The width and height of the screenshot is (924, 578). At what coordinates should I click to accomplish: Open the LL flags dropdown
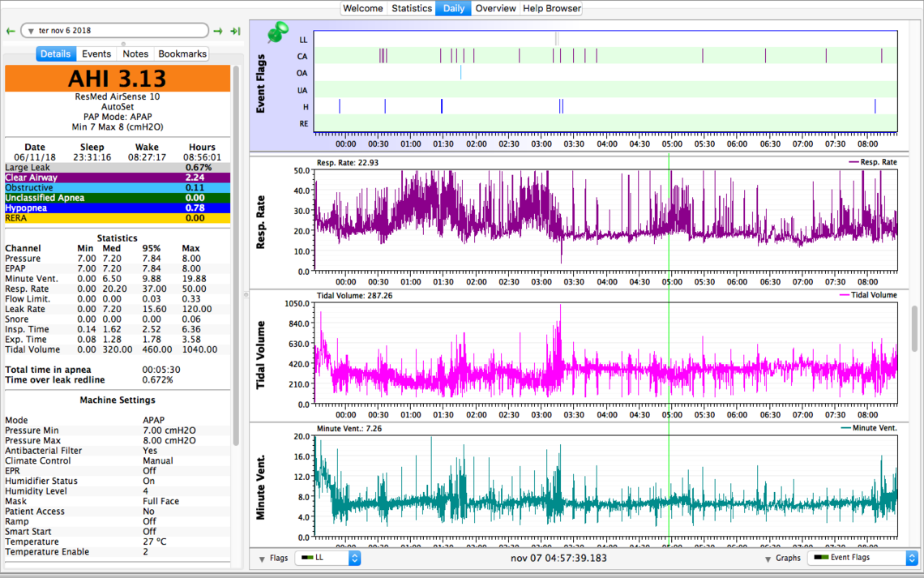327,559
